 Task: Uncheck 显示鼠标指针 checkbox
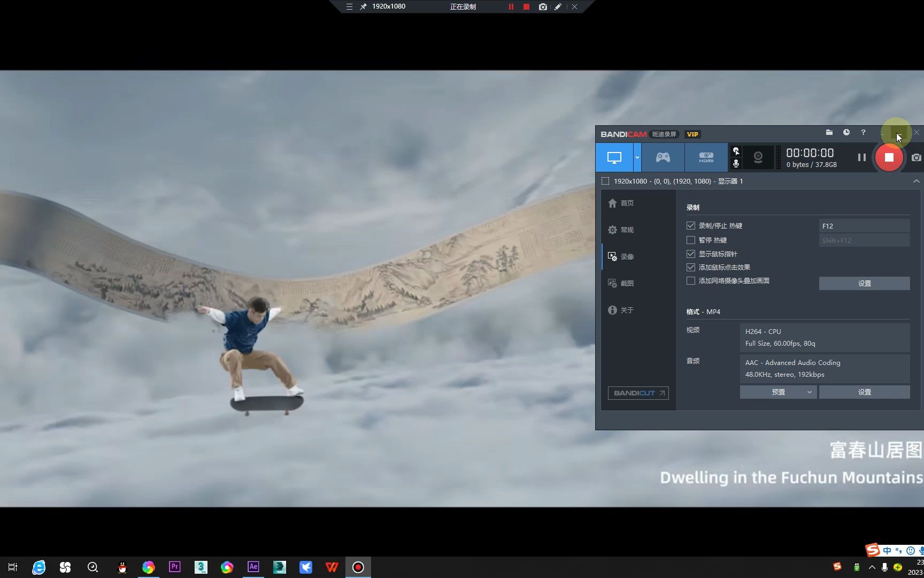[x=691, y=254]
